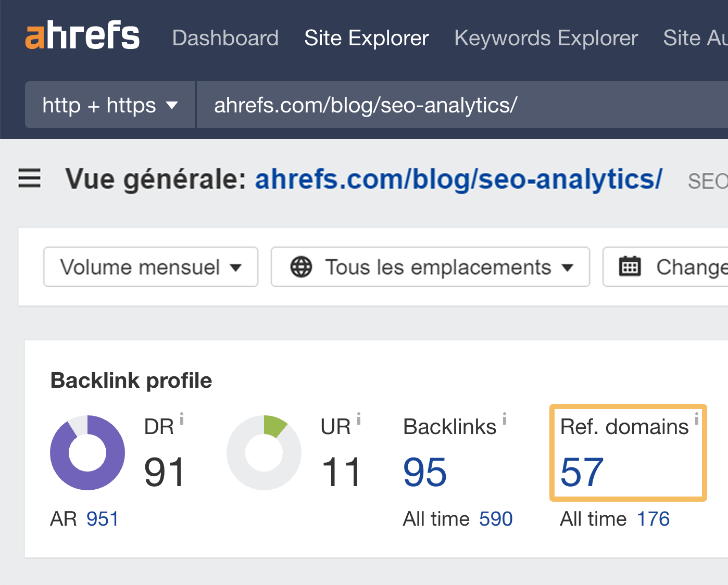Click the AR 951 link
The image size is (728, 585).
(102, 518)
